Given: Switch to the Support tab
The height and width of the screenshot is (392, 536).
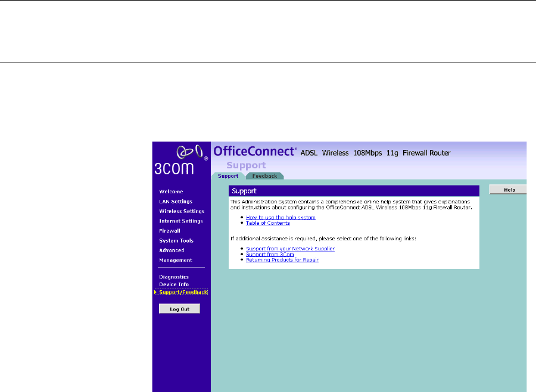Looking at the screenshot, I should click(x=228, y=176).
